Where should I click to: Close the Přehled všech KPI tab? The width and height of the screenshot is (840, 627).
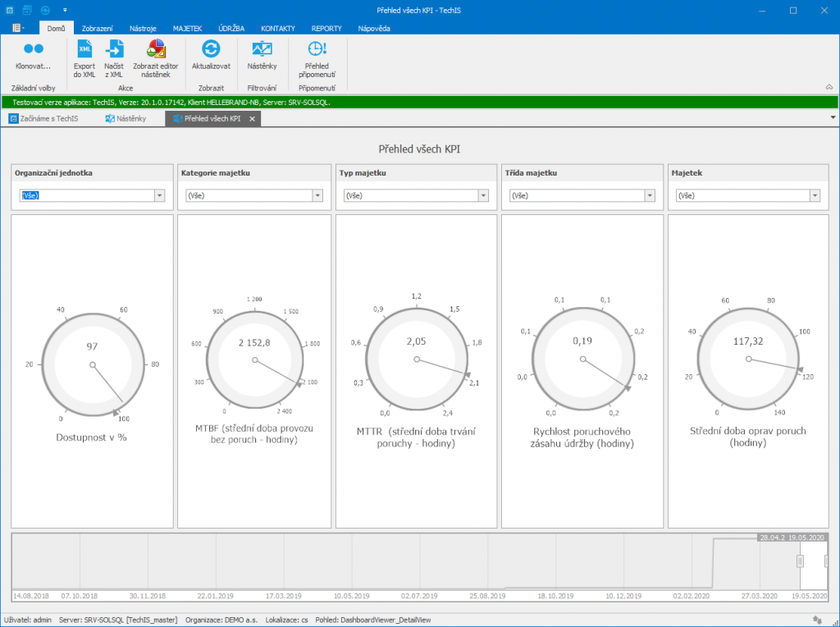253,119
